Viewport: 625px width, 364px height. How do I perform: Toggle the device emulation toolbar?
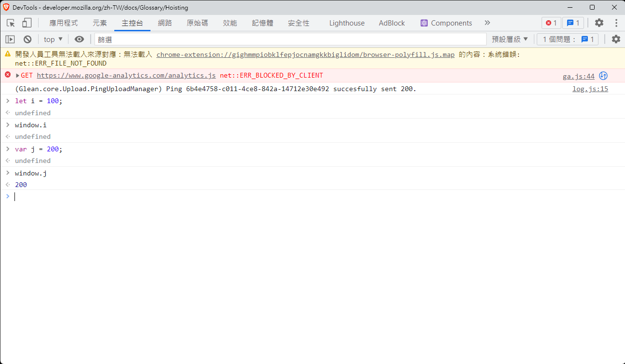pyautogui.click(x=27, y=23)
